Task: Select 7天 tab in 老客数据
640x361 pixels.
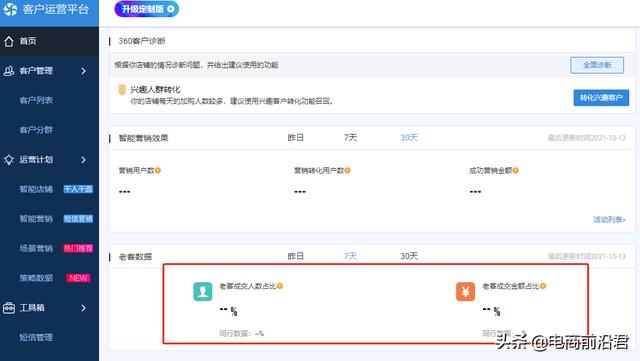Action: (x=350, y=256)
